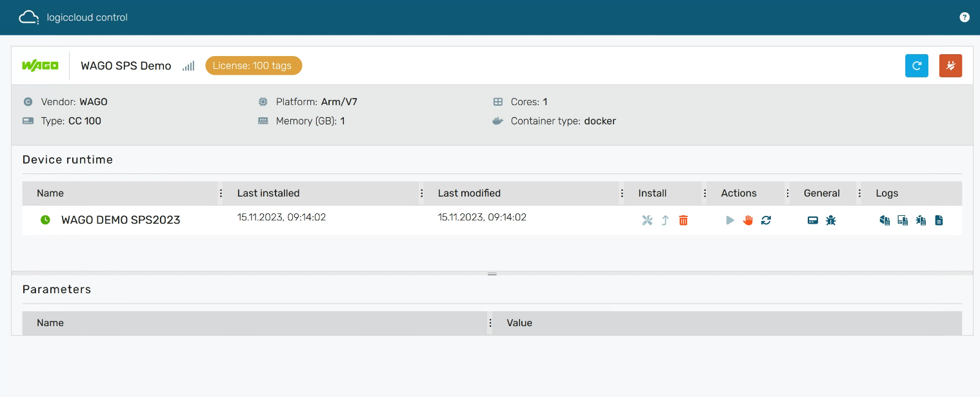Open the Last installed column options menu
The width and height of the screenshot is (980, 397).
coord(421,193)
